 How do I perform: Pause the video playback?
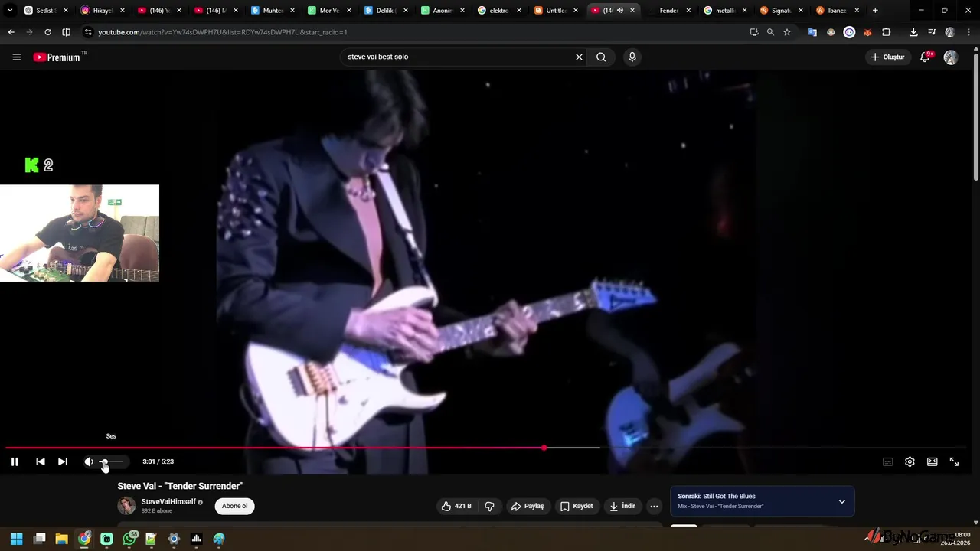pos(15,461)
